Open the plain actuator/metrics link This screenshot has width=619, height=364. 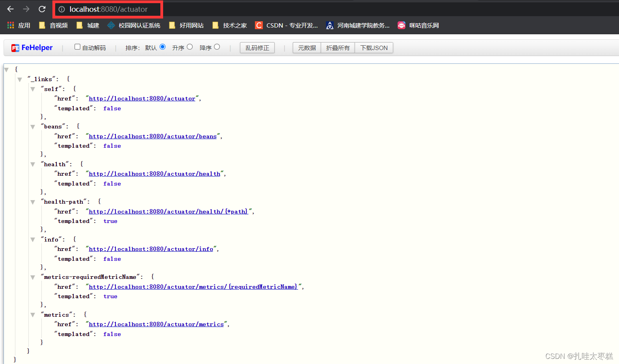pyautogui.click(x=156, y=324)
